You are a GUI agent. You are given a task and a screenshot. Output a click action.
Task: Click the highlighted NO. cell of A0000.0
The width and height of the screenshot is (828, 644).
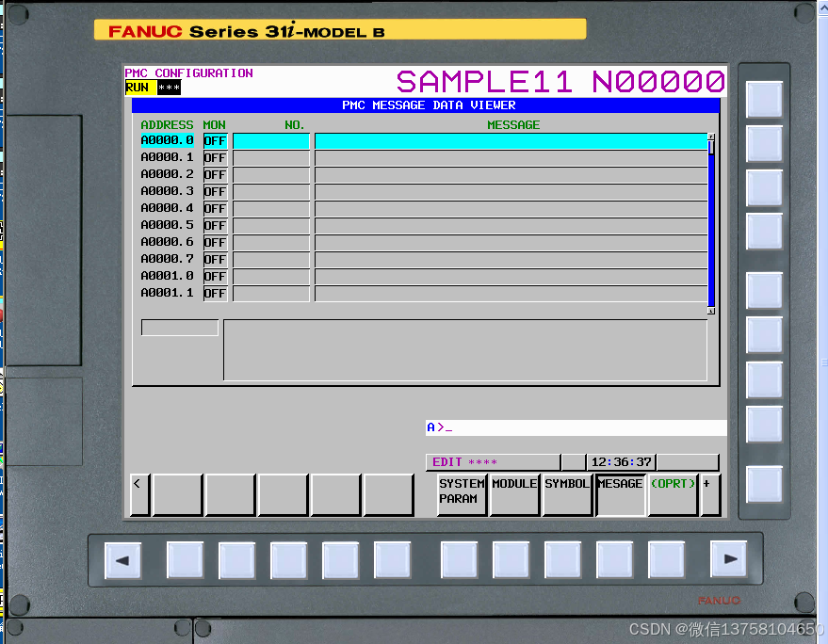point(271,141)
